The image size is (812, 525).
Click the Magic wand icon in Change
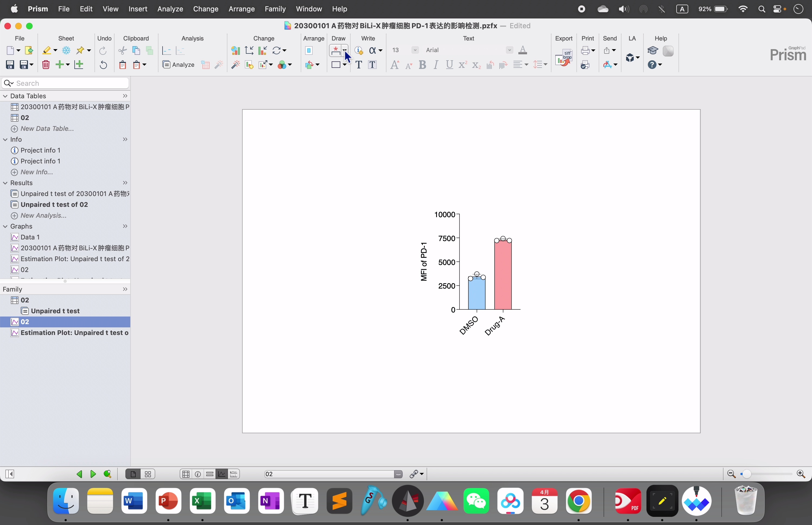[236, 65]
